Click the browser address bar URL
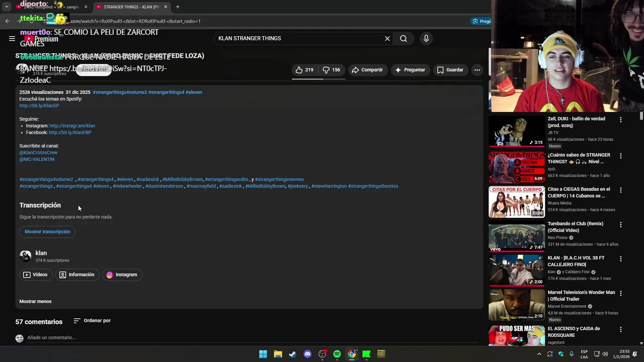Screen dimensions: 644x362 coord(252,21)
